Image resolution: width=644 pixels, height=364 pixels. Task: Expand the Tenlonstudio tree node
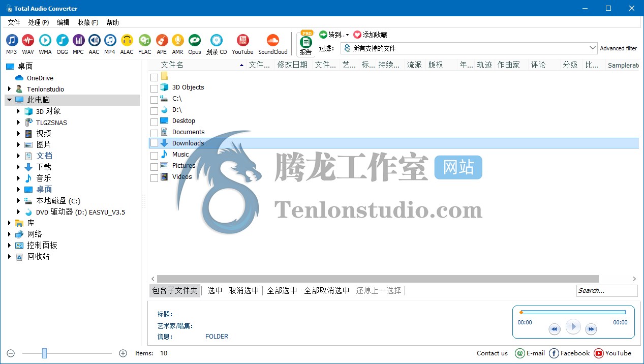(x=9, y=88)
